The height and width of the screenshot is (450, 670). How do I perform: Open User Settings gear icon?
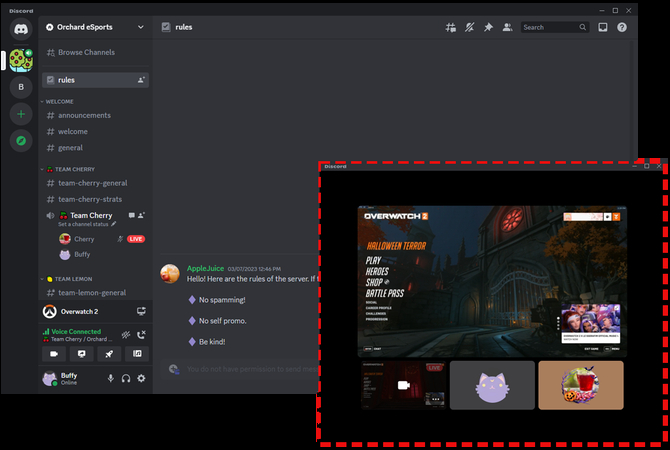tap(141, 379)
